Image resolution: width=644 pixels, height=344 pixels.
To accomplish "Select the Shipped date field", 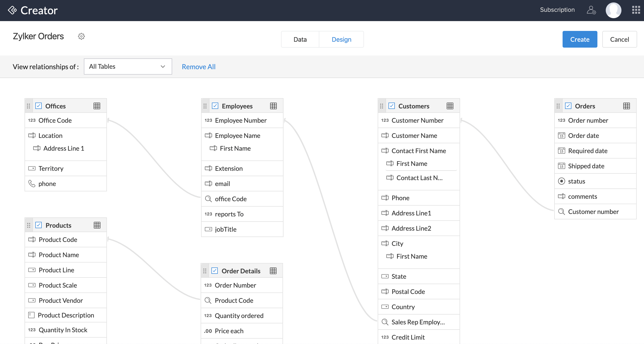I will coord(595,166).
